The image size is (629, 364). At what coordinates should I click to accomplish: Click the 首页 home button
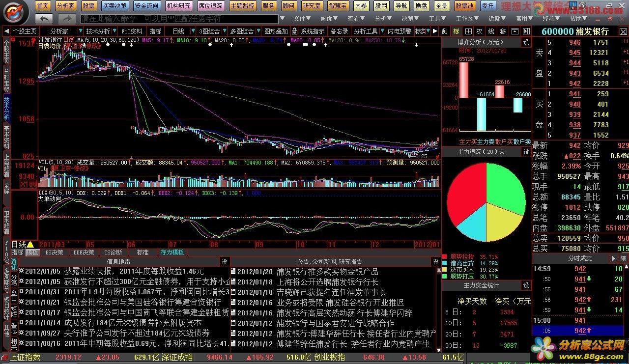click(x=43, y=6)
